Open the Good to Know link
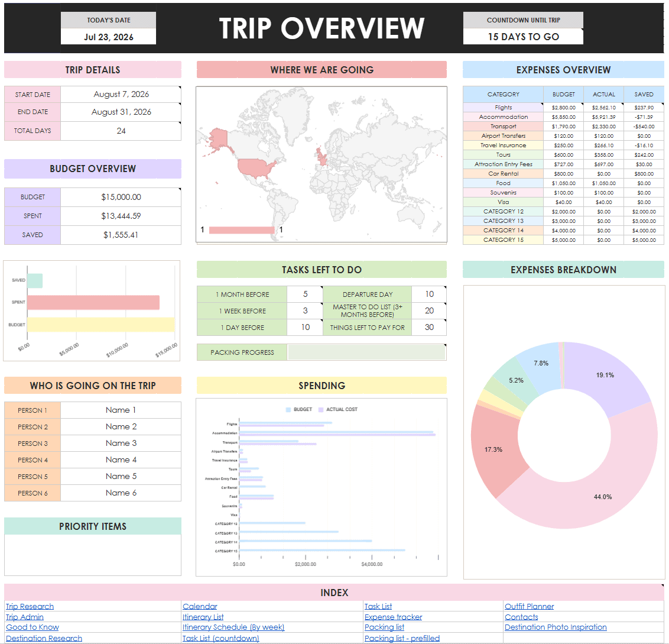Screen dimensions: 669x644 click(x=33, y=627)
